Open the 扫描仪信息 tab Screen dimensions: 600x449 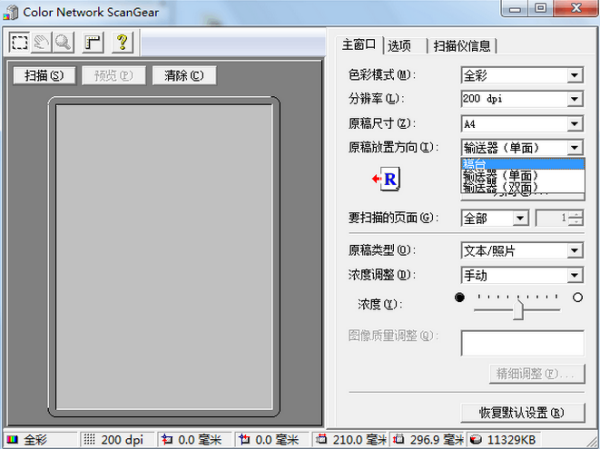point(461,46)
